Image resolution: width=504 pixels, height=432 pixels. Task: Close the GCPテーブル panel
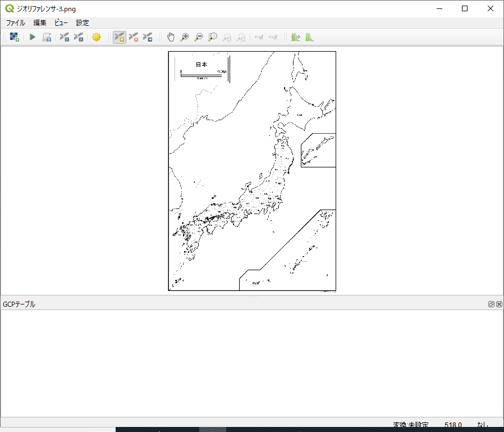(x=499, y=304)
